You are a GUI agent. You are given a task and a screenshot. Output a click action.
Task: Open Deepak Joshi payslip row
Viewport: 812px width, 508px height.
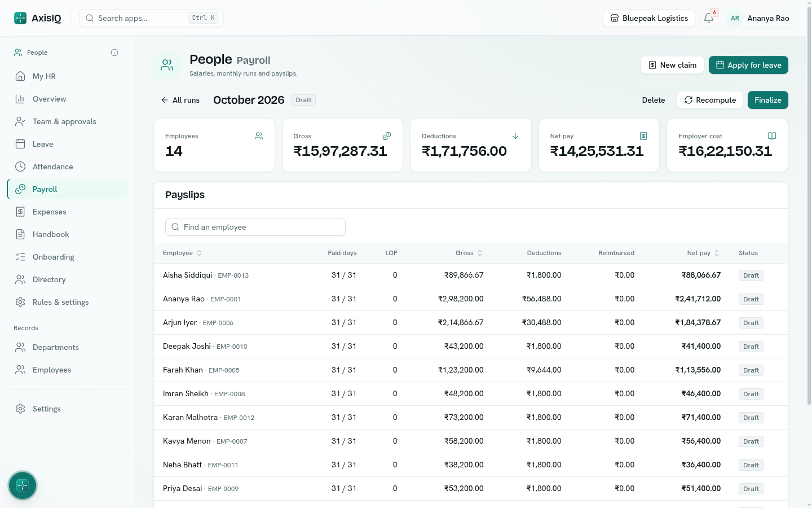471,347
